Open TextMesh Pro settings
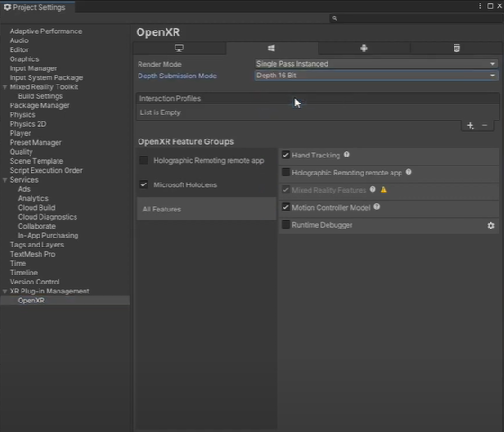 [32, 254]
